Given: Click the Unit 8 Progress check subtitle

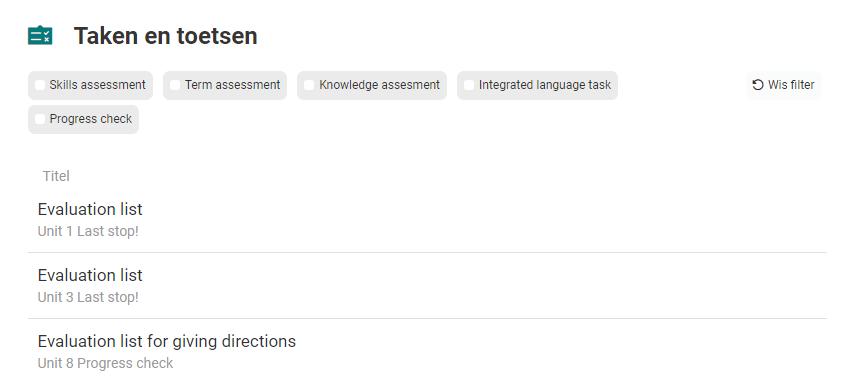Looking at the screenshot, I should pyautogui.click(x=105, y=363).
